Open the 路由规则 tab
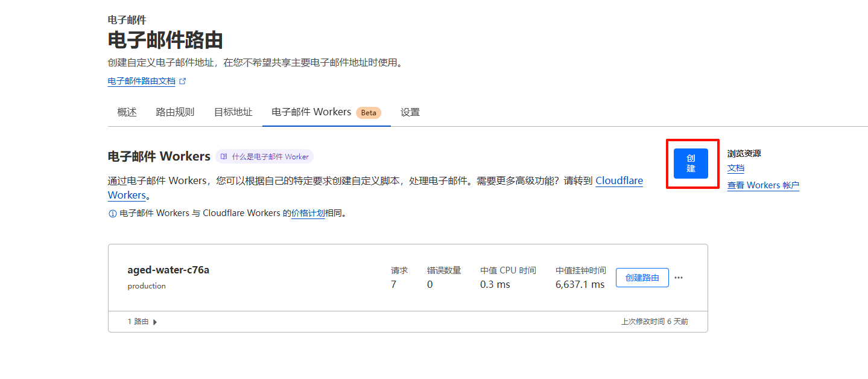The image size is (868, 379). coord(175,112)
